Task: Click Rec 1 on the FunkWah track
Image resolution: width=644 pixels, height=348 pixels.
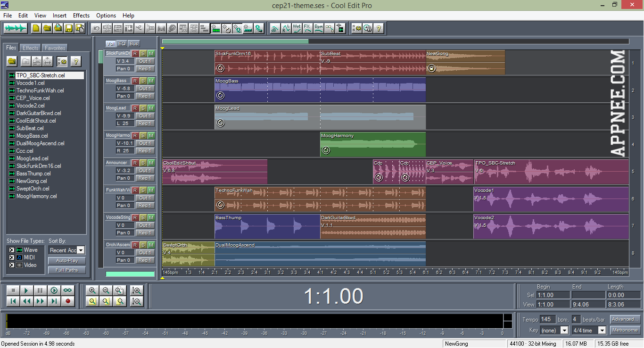Action: (145, 206)
